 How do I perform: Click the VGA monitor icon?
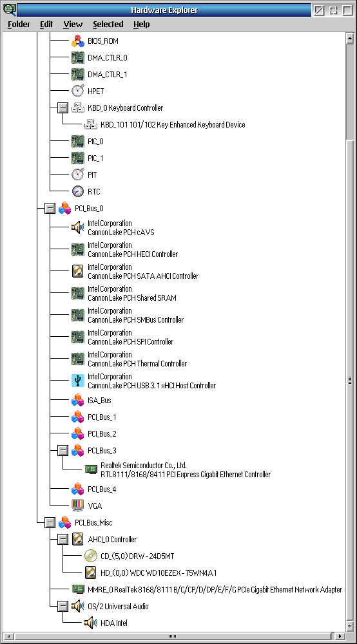pyautogui.click(x=77, y=506)
